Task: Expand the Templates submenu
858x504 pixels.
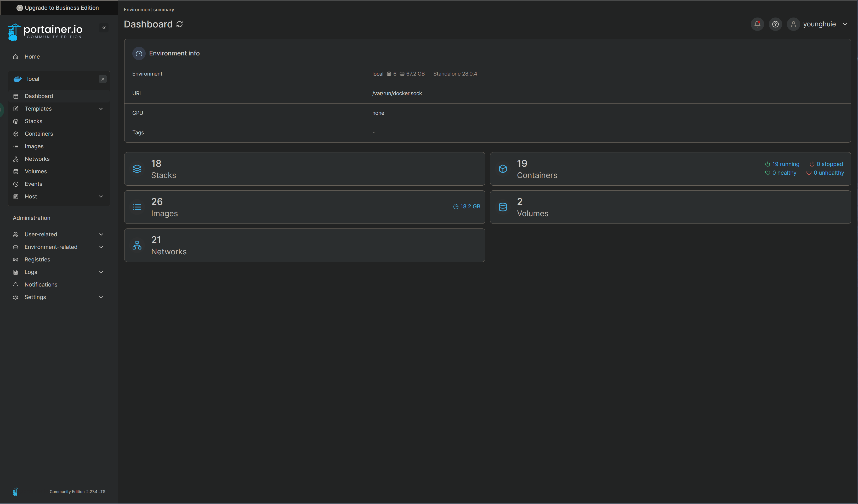Action: point(101,109)
